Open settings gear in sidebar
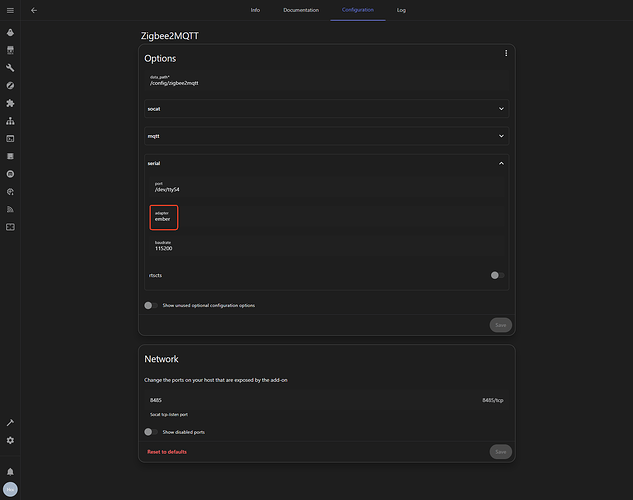The width and height of the screenshot is (633, 500). coord(10,440)
